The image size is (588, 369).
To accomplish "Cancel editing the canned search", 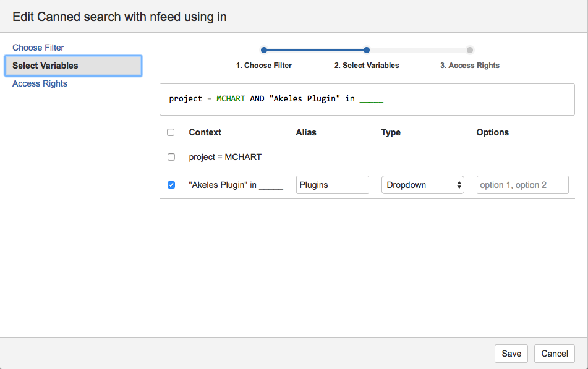I will [554, 353].
